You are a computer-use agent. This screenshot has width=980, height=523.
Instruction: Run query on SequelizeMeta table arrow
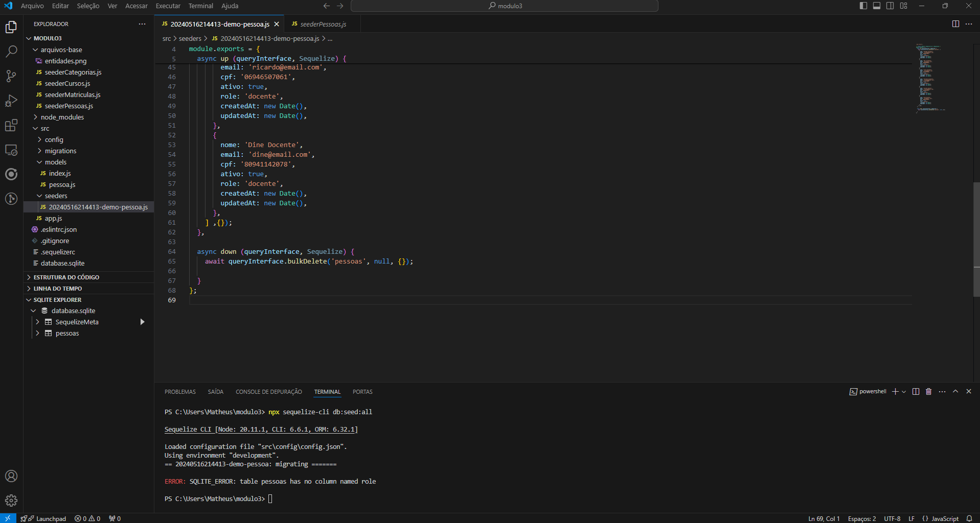pos(142,322)
